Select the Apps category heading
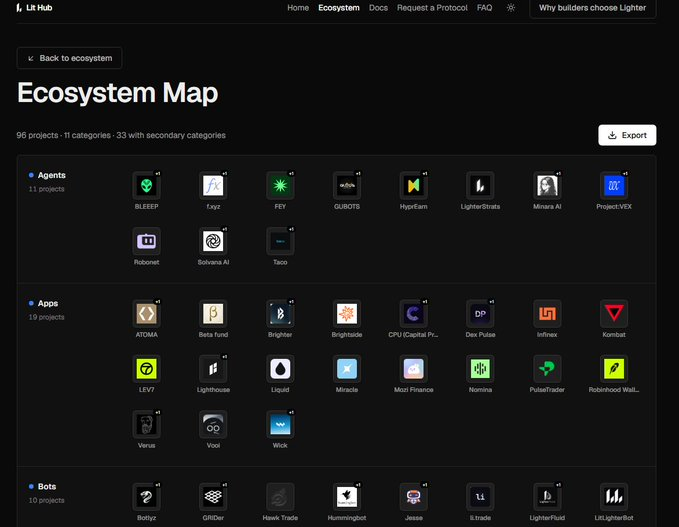This screenshot has height=527, width=679. (x=48, y=303)
